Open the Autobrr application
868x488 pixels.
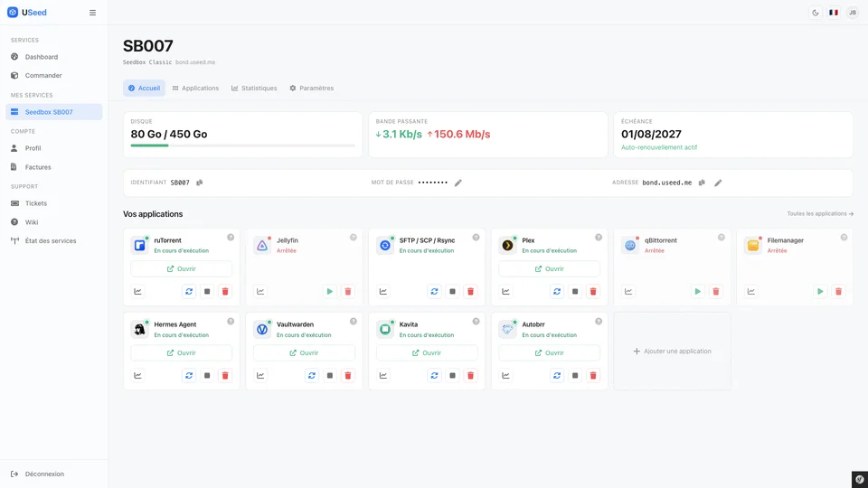click(549, 353)
